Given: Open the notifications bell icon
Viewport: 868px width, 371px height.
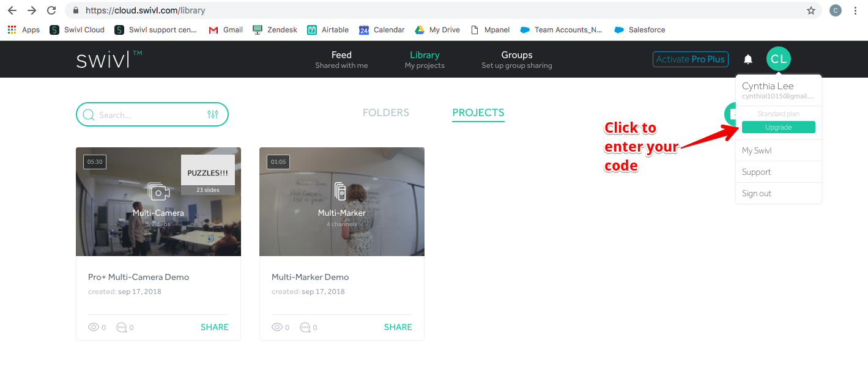Looking at the screenshot, I should click(x=747, y=59).
